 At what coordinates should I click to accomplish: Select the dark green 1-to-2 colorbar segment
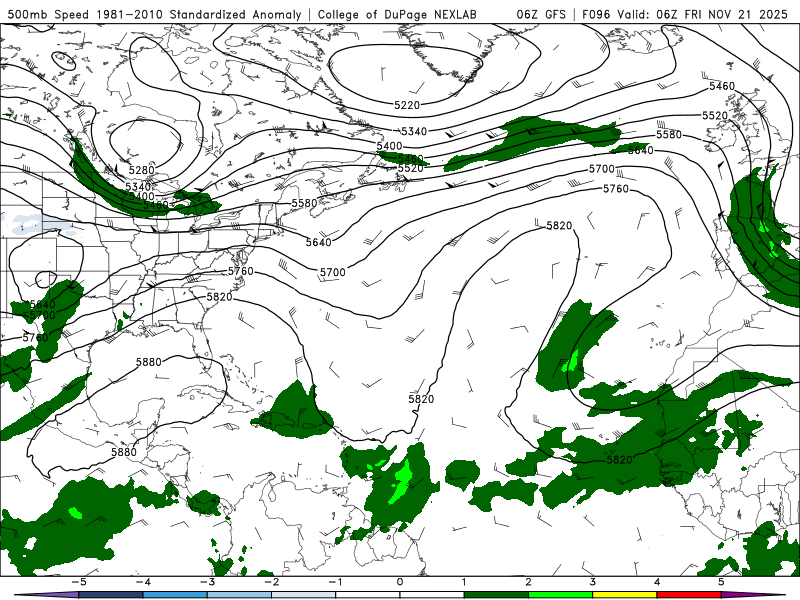pos(496,595)
